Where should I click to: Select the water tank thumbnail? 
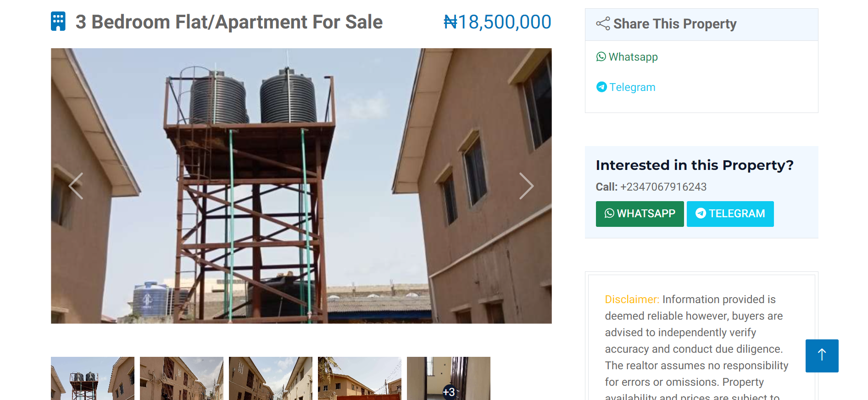(x=92, y=378)
